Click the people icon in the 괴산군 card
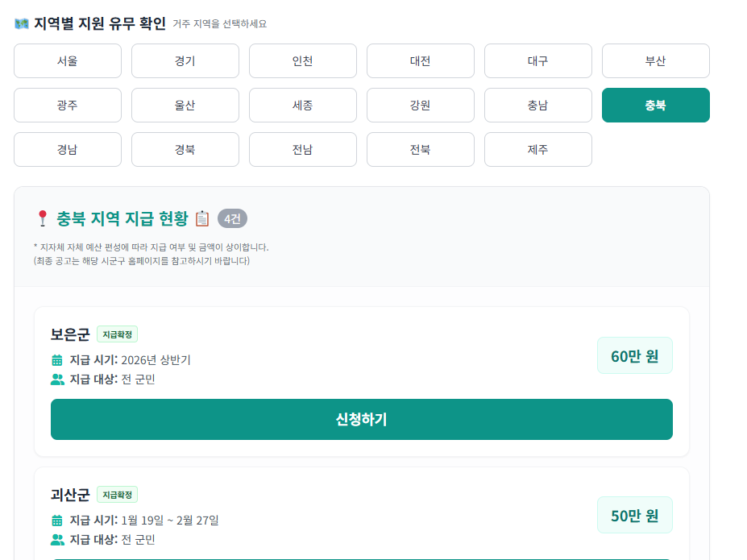747x560 pixels. coord(57,540)
